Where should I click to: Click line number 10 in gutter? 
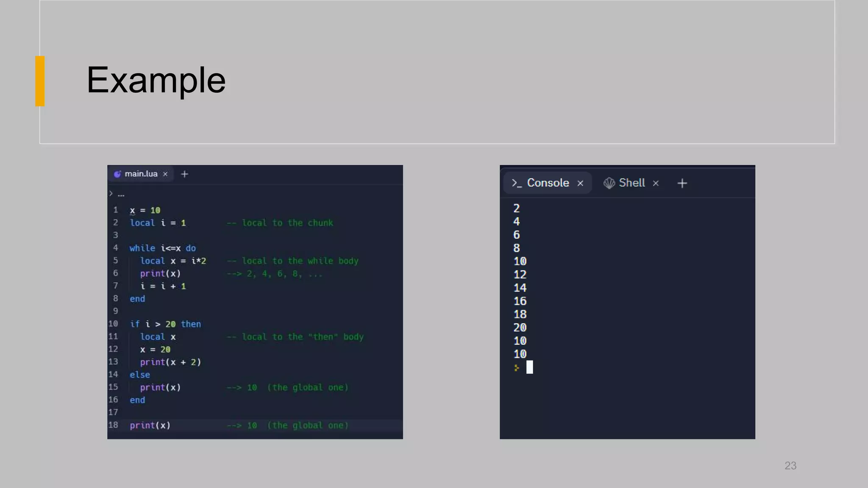point(113,324)
